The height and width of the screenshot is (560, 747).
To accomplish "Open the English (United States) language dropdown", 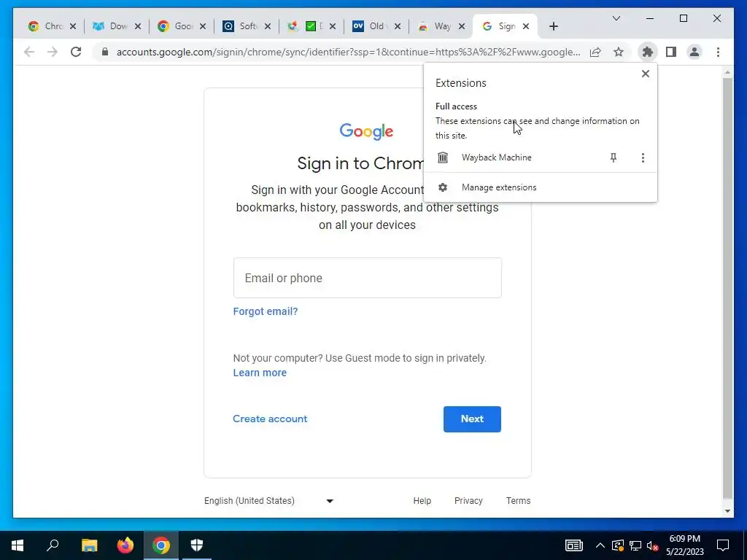I will (x=269, y=501).
